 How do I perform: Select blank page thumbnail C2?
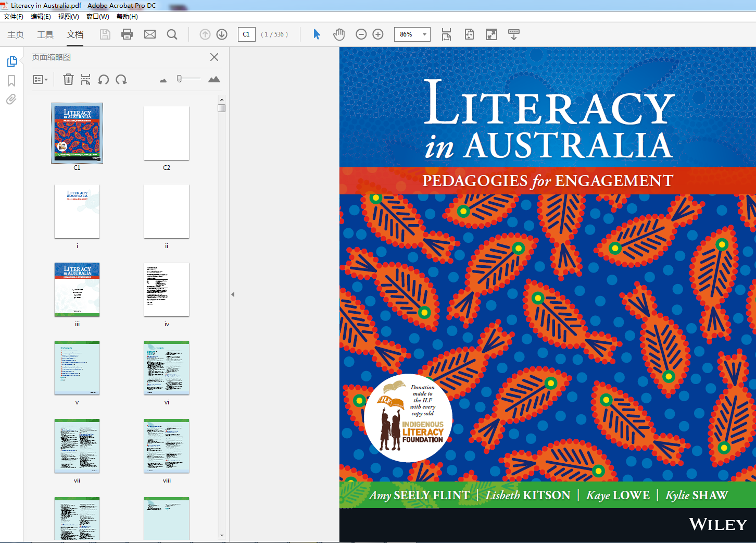167,133
